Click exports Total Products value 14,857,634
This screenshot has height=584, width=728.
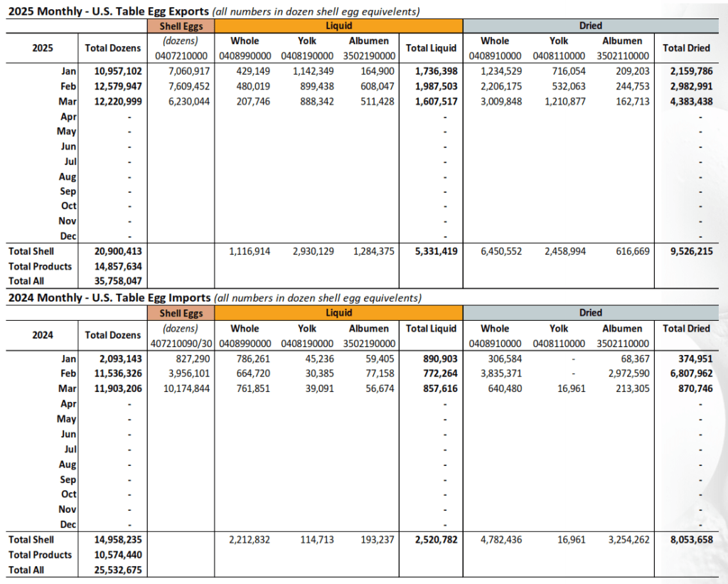point(118,267)
